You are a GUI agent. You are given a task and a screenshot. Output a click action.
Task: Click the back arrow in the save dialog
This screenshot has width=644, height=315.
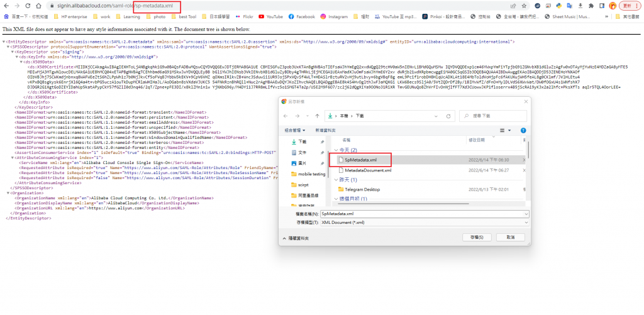(x=286, y=116)
